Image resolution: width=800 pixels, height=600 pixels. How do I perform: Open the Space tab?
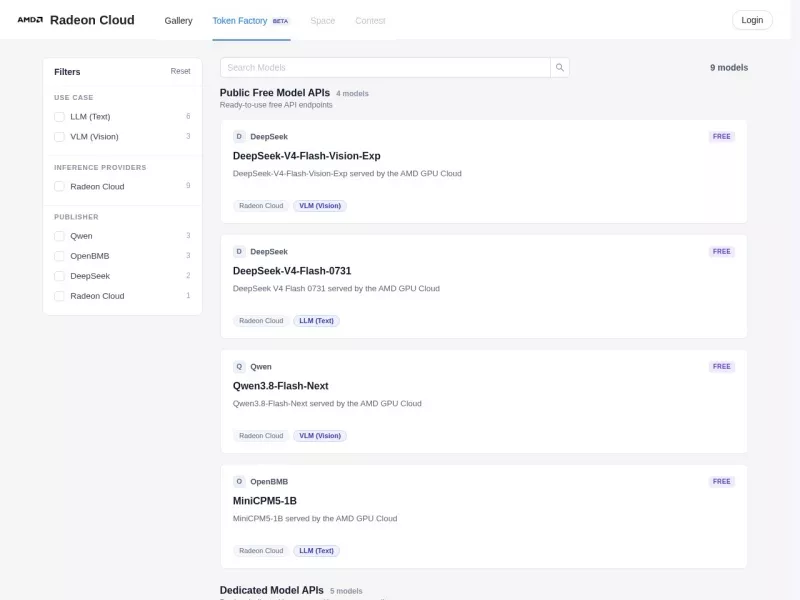click(322, 20)
